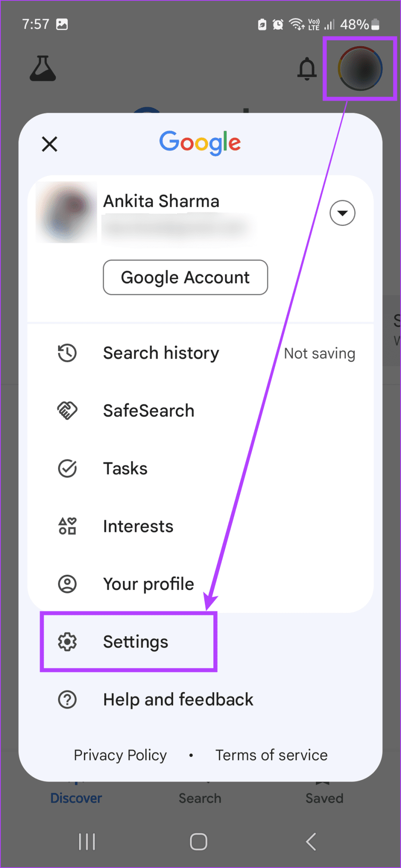Open the Terms of service link
Image resolution: width=401 pixels, height=868 pixels.
coord(271,755)
